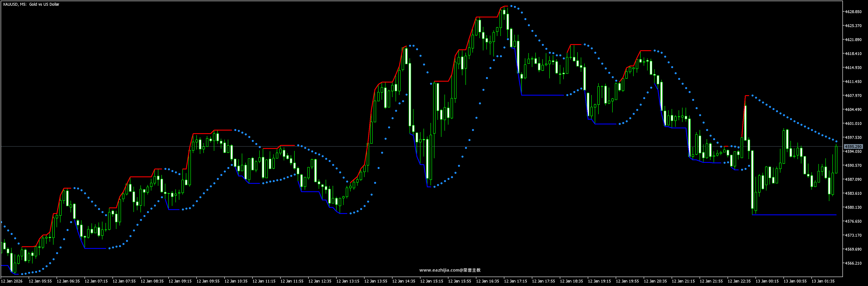868x286 pixels.
Task: Click time axis label 12 Jan 19:55
Action: [628, 281]
